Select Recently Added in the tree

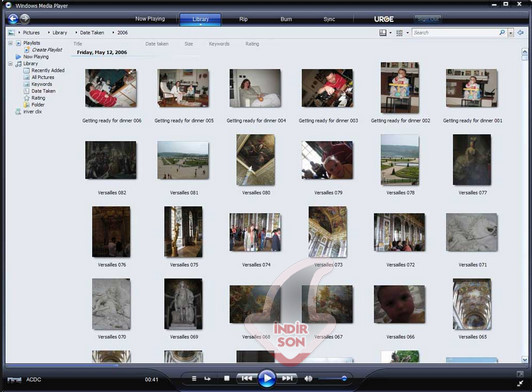click(48, 70)
